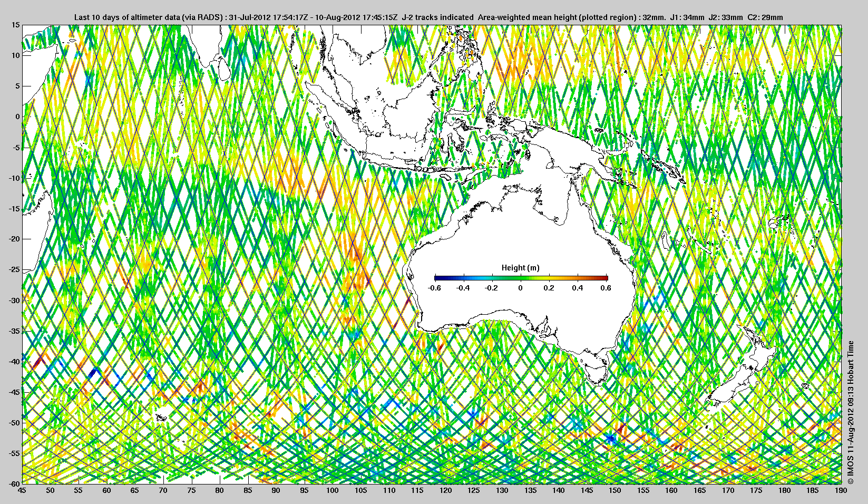Click the "J2: 33mm" value in title
868x504 pixels.
click(726, 17)
